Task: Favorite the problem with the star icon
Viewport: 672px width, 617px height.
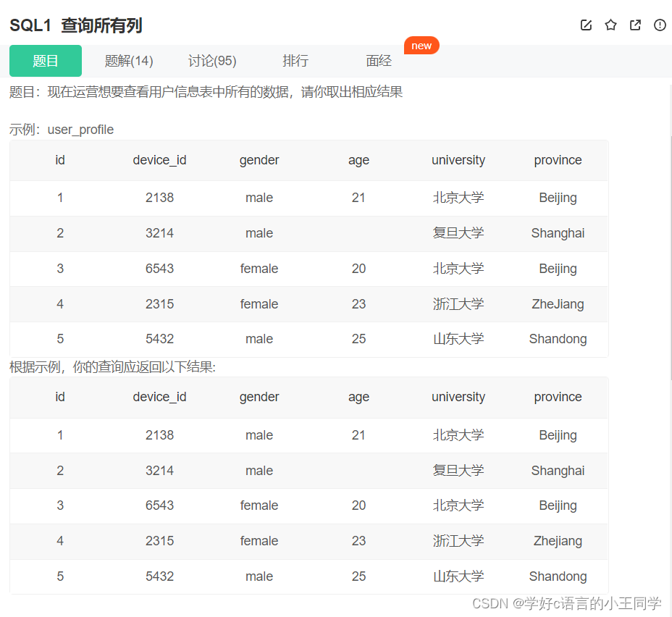Action: click(610, 25)
